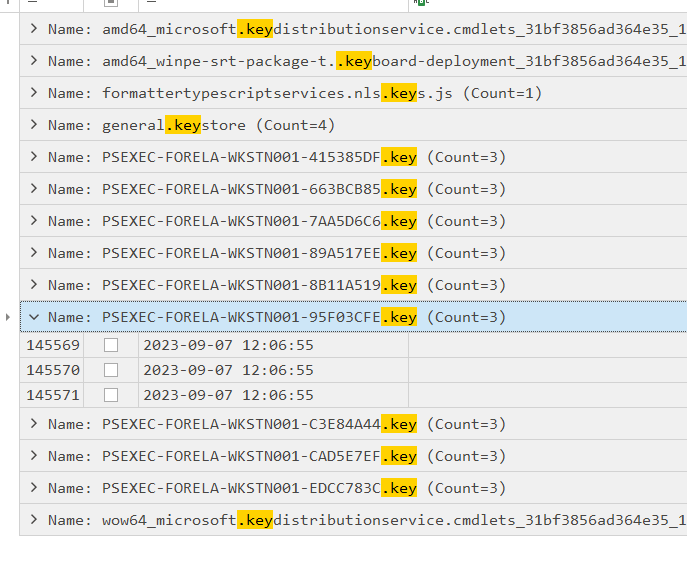This screenshot has width=687, height=561.
Task: Select the general.keystore (Count=4) group label
Action: tap(191, 125)
